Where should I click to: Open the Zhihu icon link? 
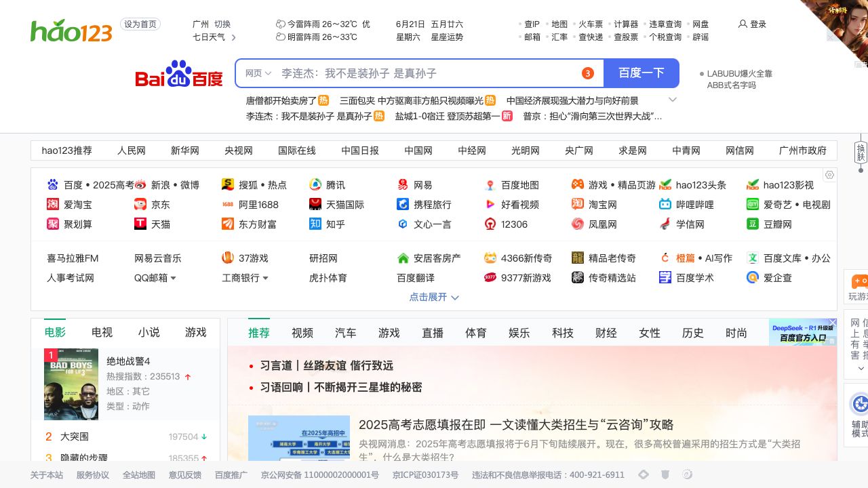[315, 224]
